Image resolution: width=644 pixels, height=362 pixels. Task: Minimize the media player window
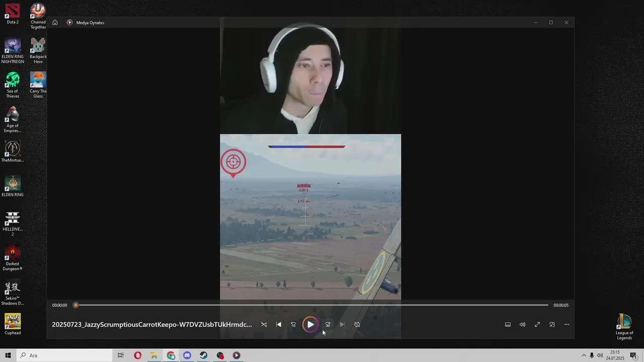click(535, 23)
